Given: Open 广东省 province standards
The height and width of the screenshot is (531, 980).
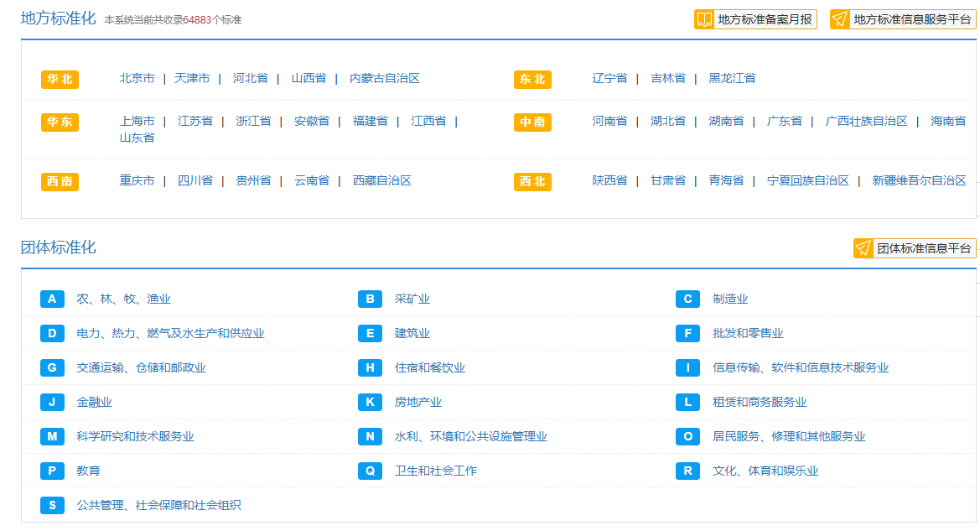Looking at the screenshot, I should 784,122.
